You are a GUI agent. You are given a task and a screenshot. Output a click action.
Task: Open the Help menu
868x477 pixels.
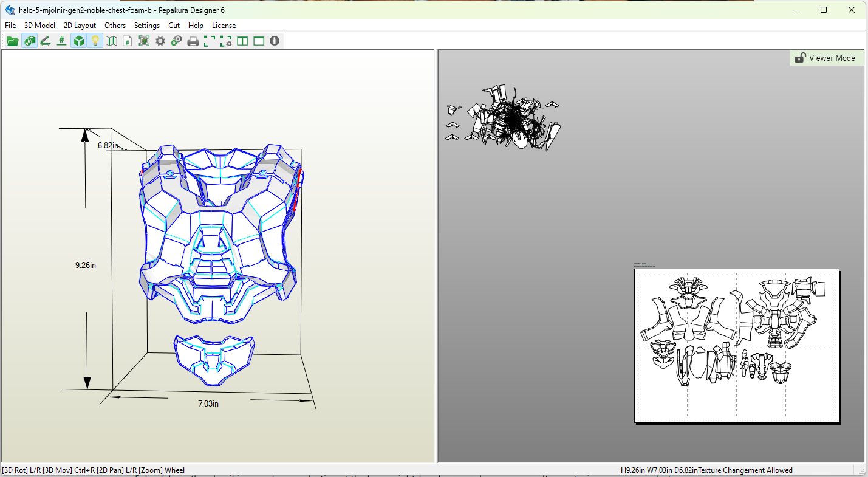point(196,26)
